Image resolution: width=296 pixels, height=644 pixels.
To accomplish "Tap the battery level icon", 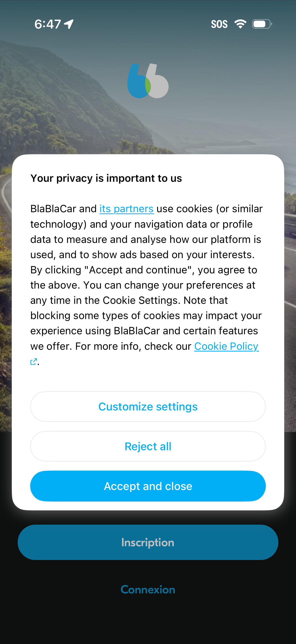I will (x=262, y=24).
